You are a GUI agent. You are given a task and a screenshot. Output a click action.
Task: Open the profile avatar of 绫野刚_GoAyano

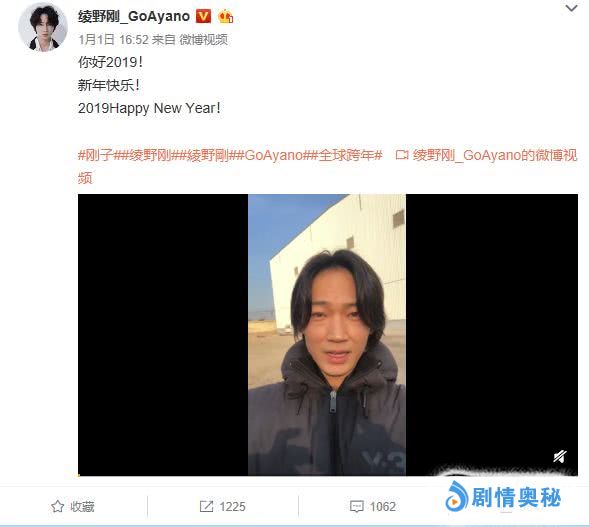point(42,27)
